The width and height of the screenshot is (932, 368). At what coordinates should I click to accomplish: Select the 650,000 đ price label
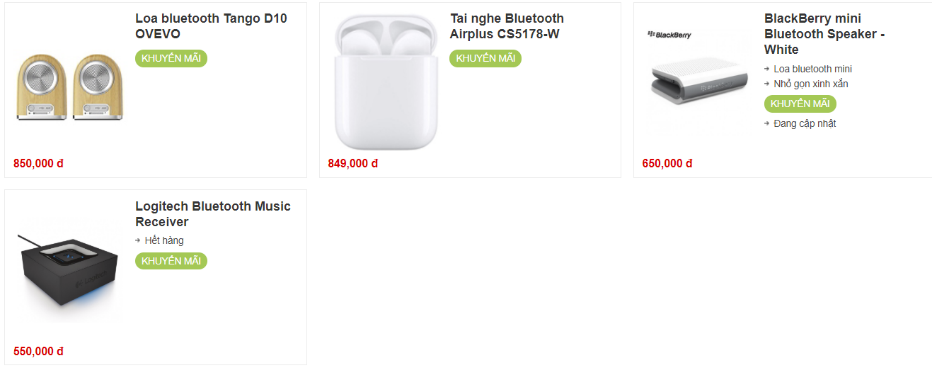667,163
